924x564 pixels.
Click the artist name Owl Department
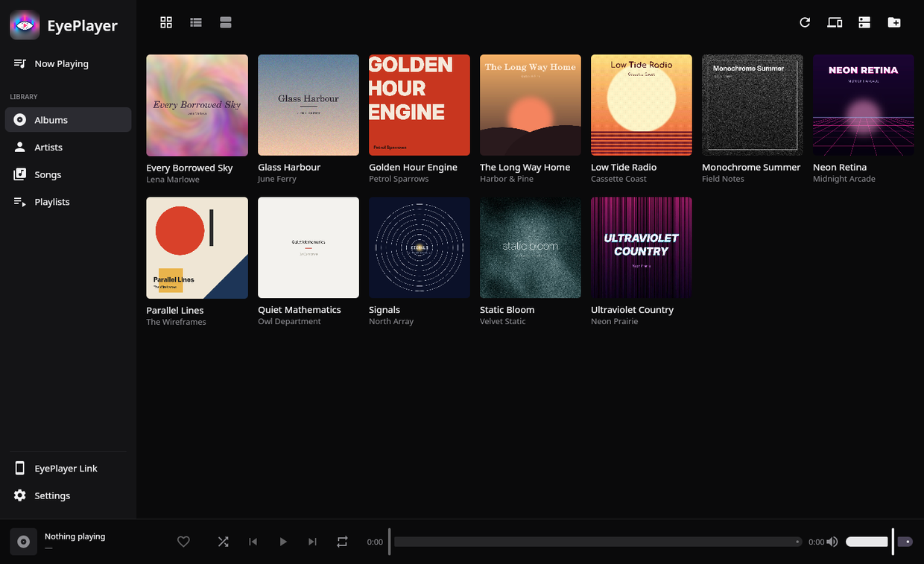[289, 321]
